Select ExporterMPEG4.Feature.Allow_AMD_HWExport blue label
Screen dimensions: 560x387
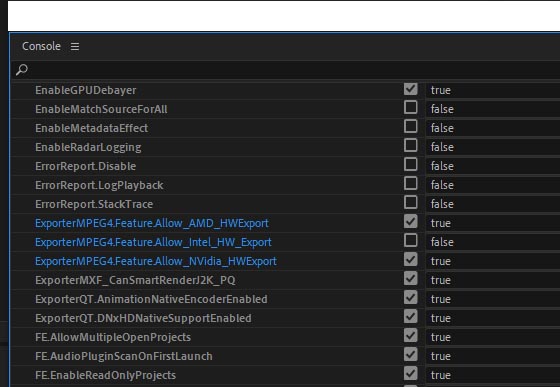[x=152, y=223]
